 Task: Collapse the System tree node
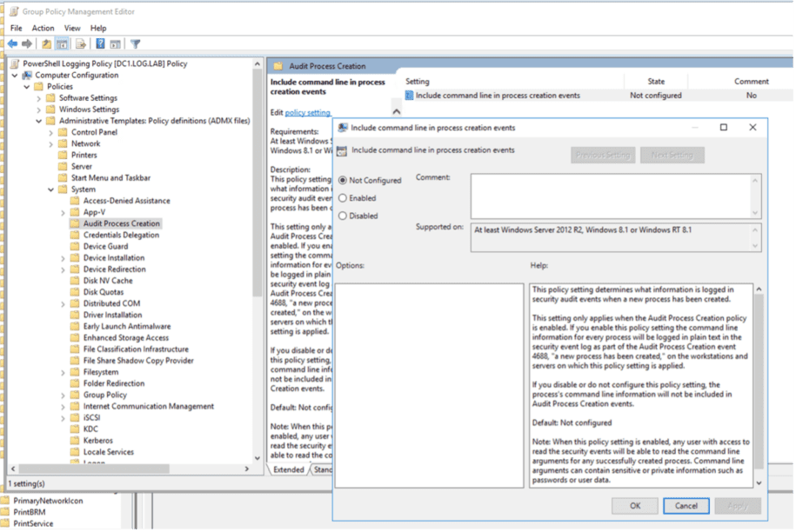coord(50,189)
